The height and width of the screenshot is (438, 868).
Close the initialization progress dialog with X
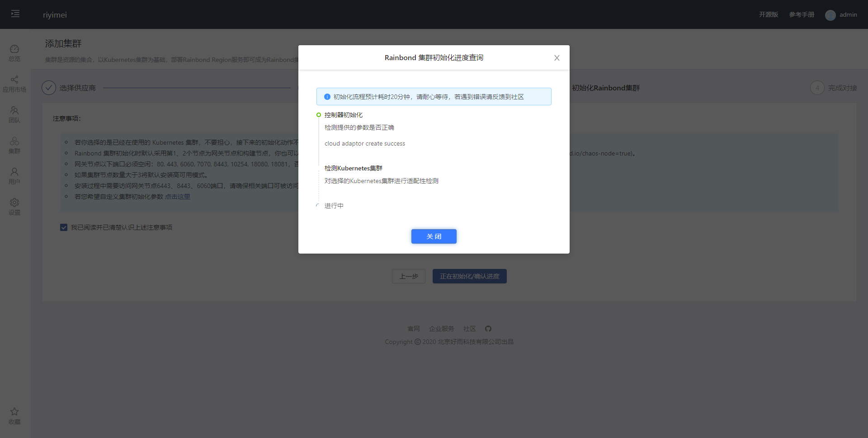[557, 58]
